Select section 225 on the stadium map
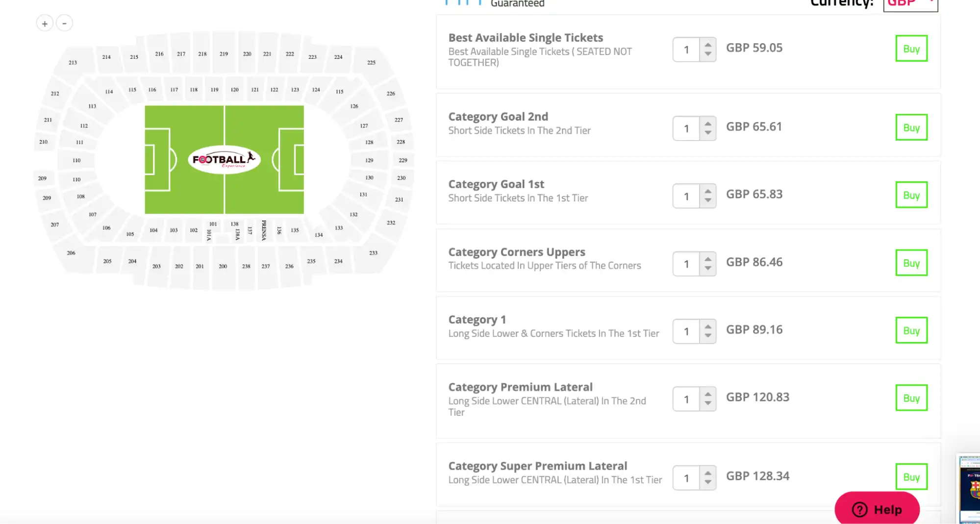Image resolution: width=980 pixels, height=524 pixels. (x=371, y=62)
